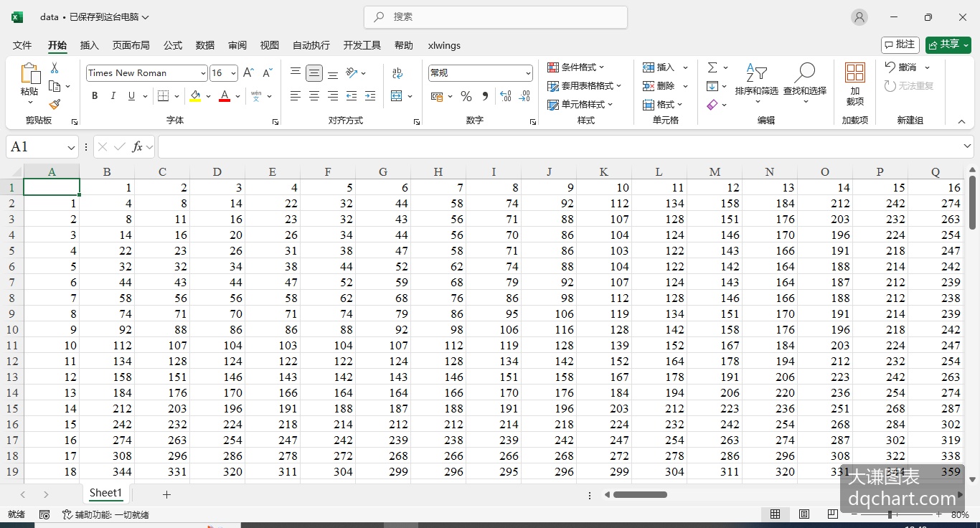Click the Paste (粘贴) icon

click(x=30, y=74)
